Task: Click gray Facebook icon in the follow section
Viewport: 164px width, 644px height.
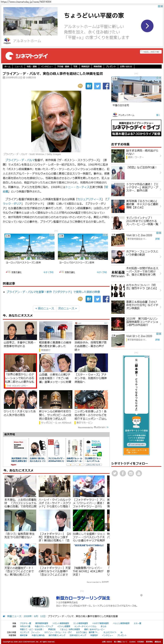Action: (x=123, y=473)
